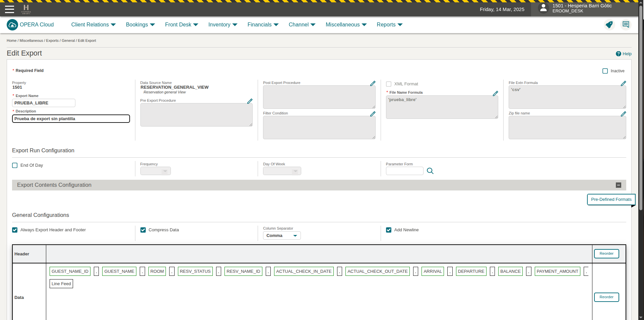Open the rocket quick launch icon
Viewport: 644px width, 320px height.
tap(609, 25)
